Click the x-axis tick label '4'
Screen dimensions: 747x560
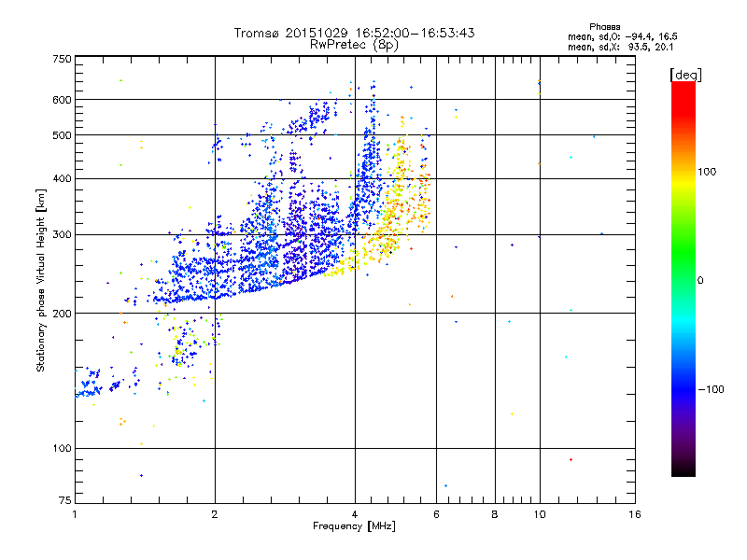(355, 514)
